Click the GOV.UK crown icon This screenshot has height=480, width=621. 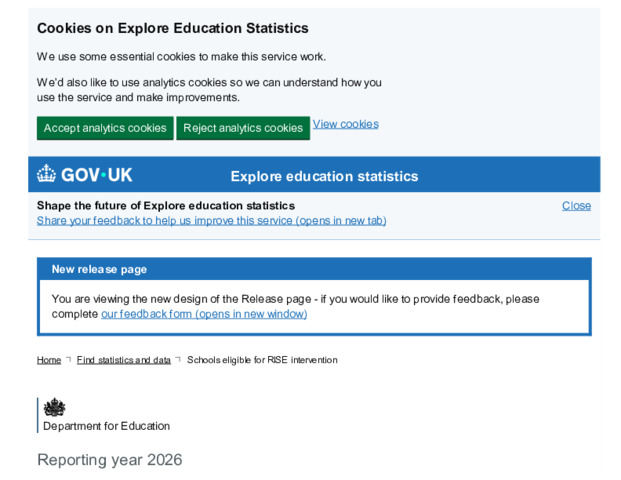point(46,173)
